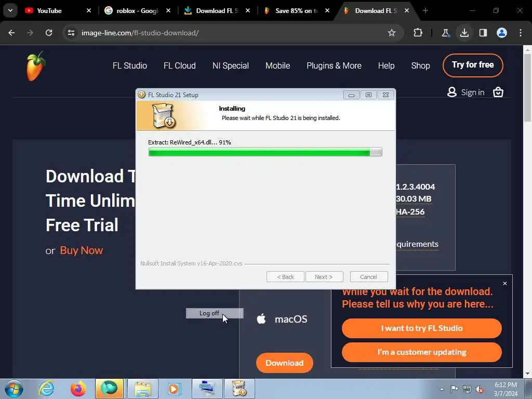The width and height of the screenshot is (532, 399).
Task: Click the Log off button
Action: [x=215, y=313]
